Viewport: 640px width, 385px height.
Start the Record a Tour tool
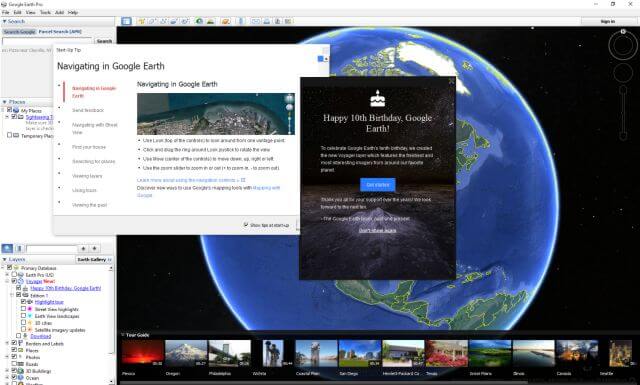(x=185, y=21)
